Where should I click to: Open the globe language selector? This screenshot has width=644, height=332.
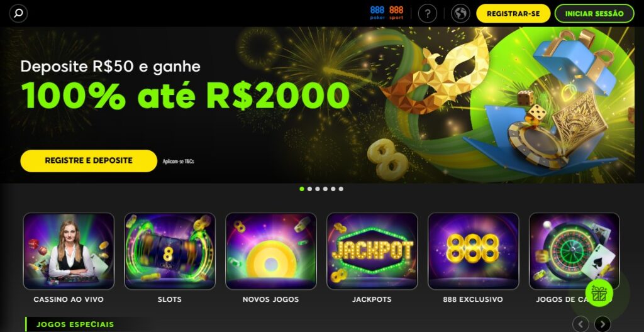tap(460, 14)
